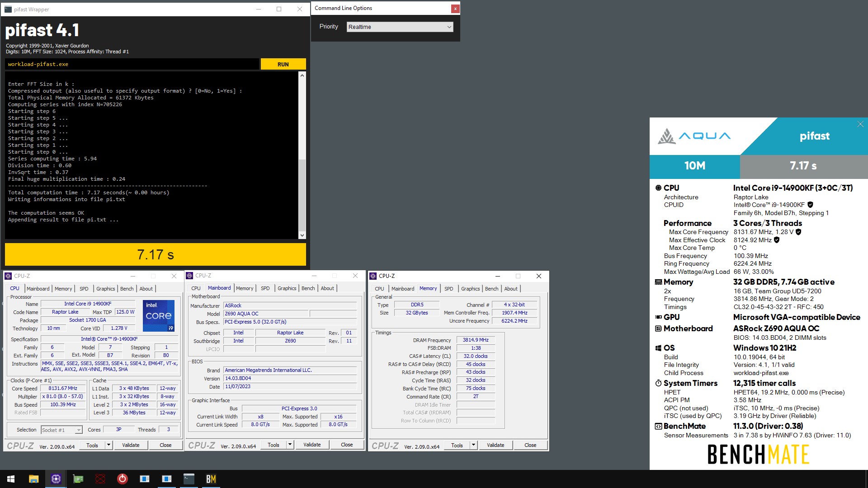Click Multiplier x 81.0 value
This screenshot has height=488, width=868.
point(63,397)
